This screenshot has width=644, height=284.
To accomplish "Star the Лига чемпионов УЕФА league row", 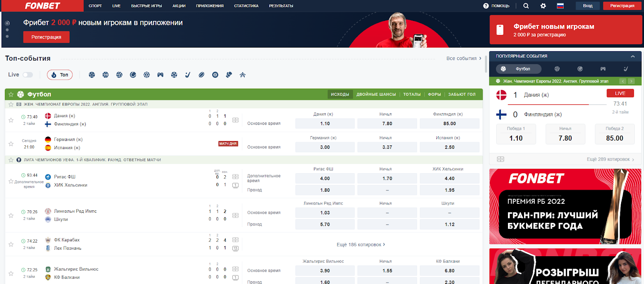I will [x=11, y=160].
